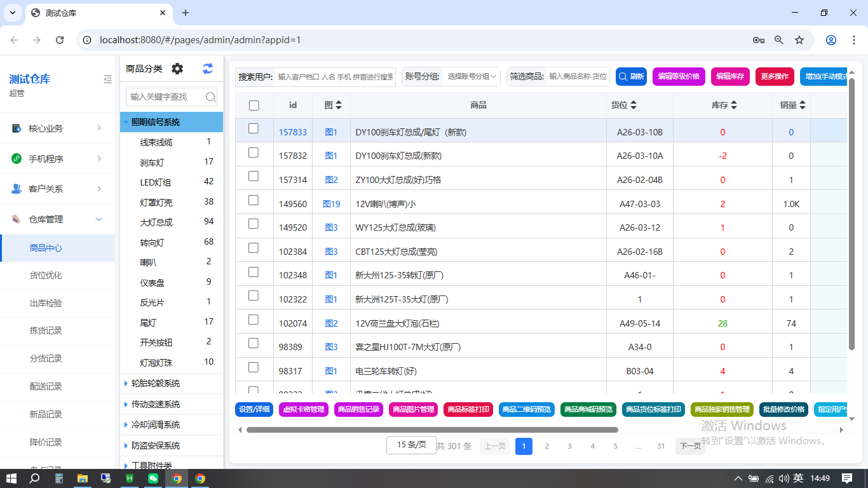Click the 编辑库存 button
The image size is (868, 488).
730,76
